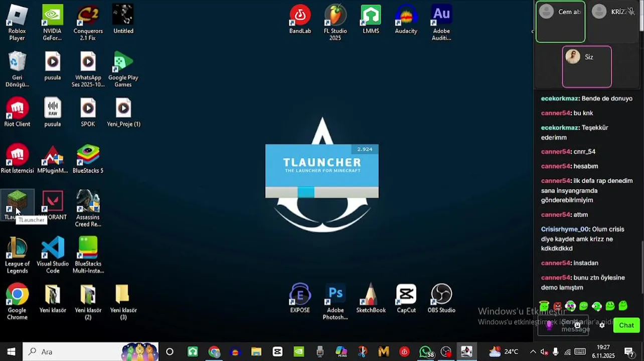Open Task View in taskbar

170,351
